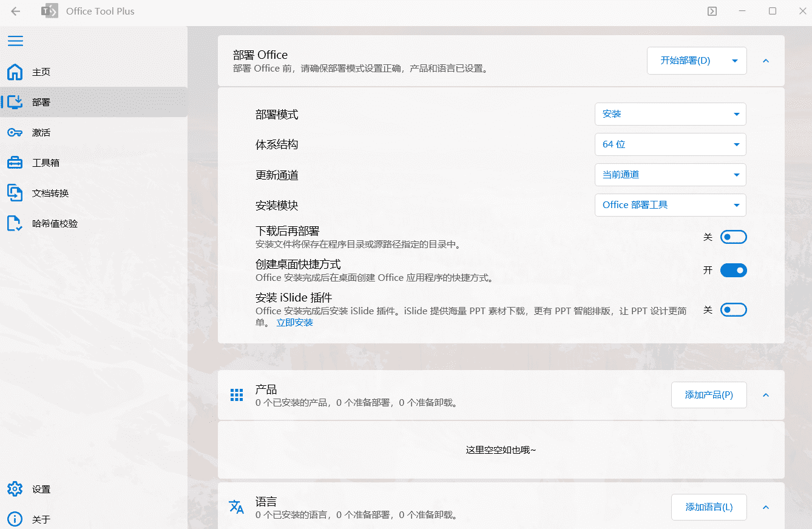Disable 创建桌面快捷方式 shortcut creation
Screen dimensions: 812x529
point(733,270)
